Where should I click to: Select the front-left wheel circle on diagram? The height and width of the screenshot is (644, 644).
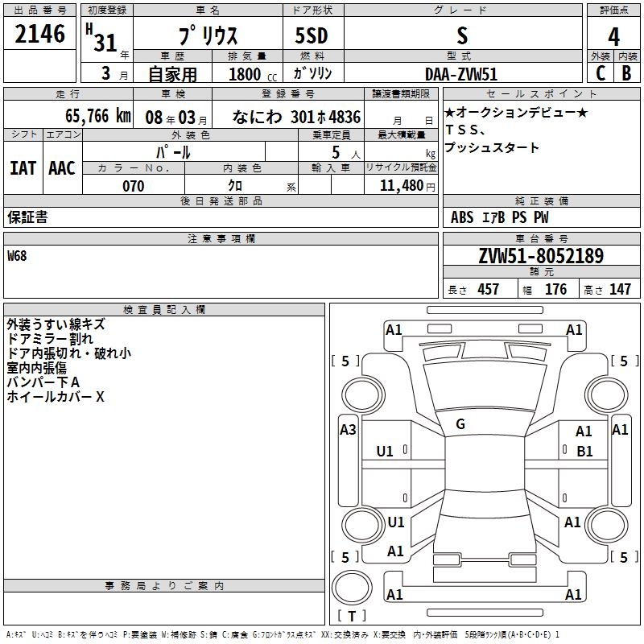[363, 394]
